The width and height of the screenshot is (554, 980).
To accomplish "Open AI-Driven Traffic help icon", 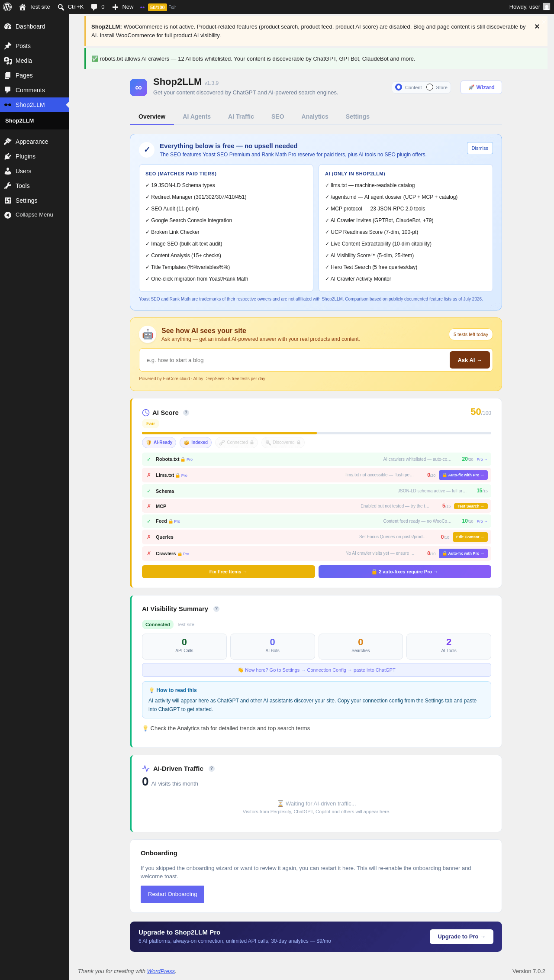I will [x=212, y=769].
